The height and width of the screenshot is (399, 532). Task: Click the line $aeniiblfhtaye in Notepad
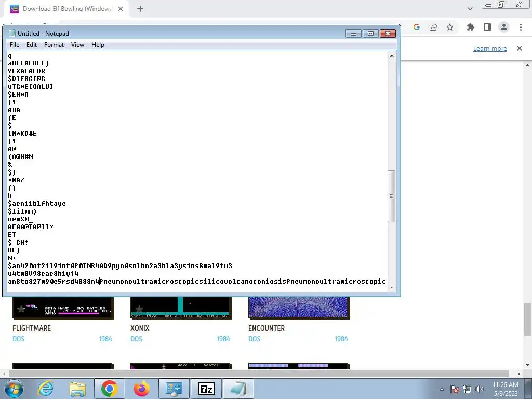(37, 204)
